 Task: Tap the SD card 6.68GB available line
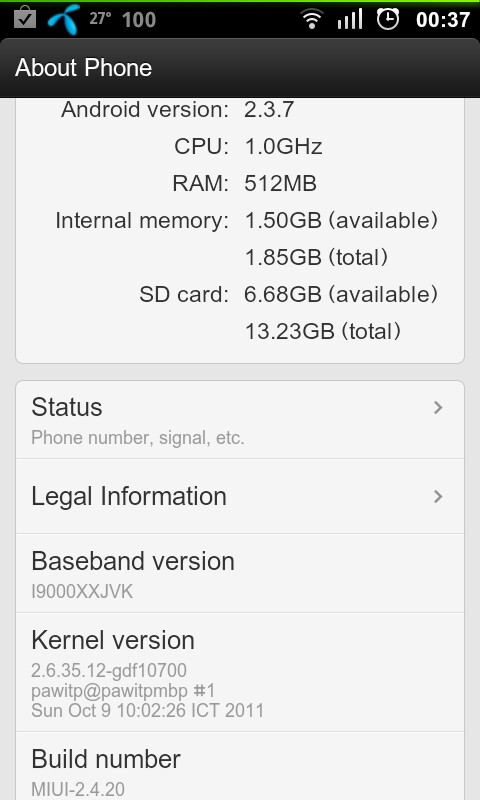tap(289, 294)
